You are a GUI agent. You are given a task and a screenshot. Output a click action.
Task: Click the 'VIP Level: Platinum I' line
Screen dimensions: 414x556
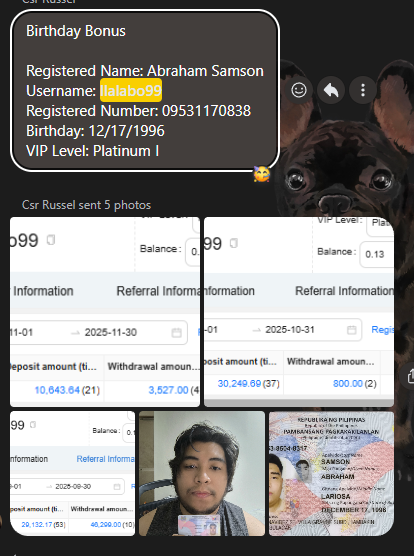[x=93, y=151]
